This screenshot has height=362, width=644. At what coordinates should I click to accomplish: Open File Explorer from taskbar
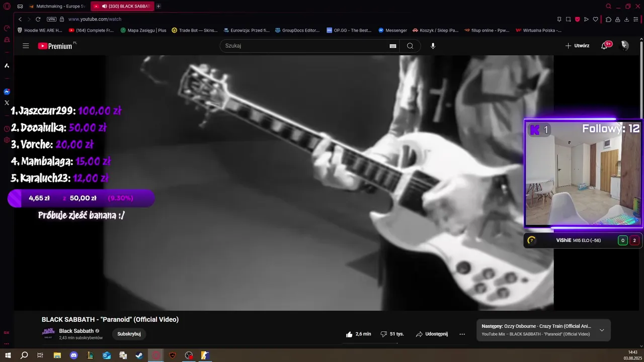coord(57,355)
